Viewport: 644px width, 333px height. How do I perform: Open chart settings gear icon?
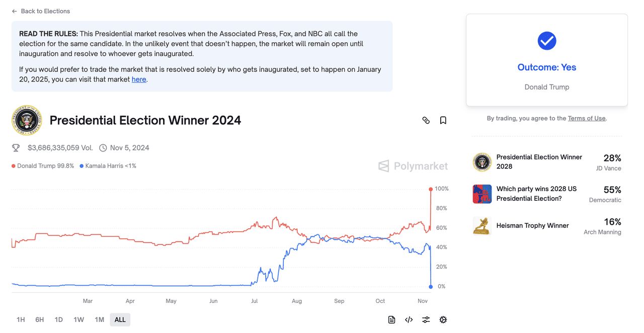443,320
